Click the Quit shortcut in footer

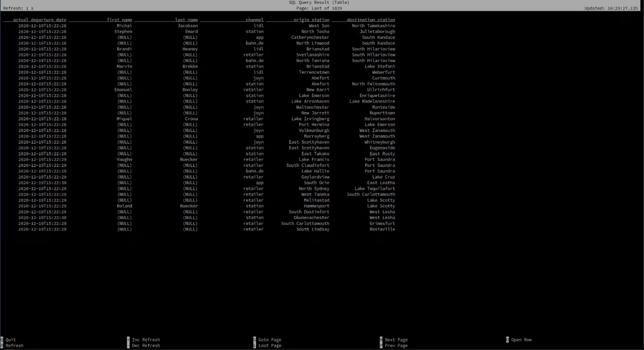click(8, 339)
